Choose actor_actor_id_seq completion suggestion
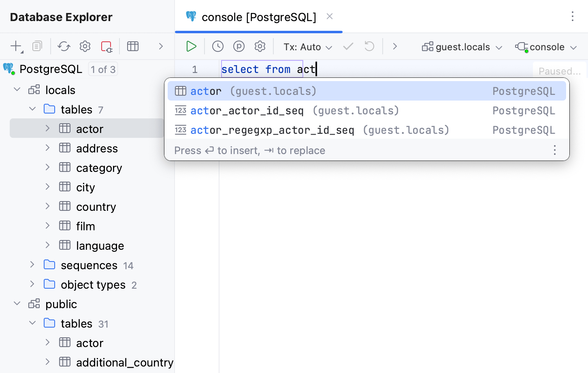Image resolution: width=588 pixels, height=373 pixels. [x=247, y=111]
